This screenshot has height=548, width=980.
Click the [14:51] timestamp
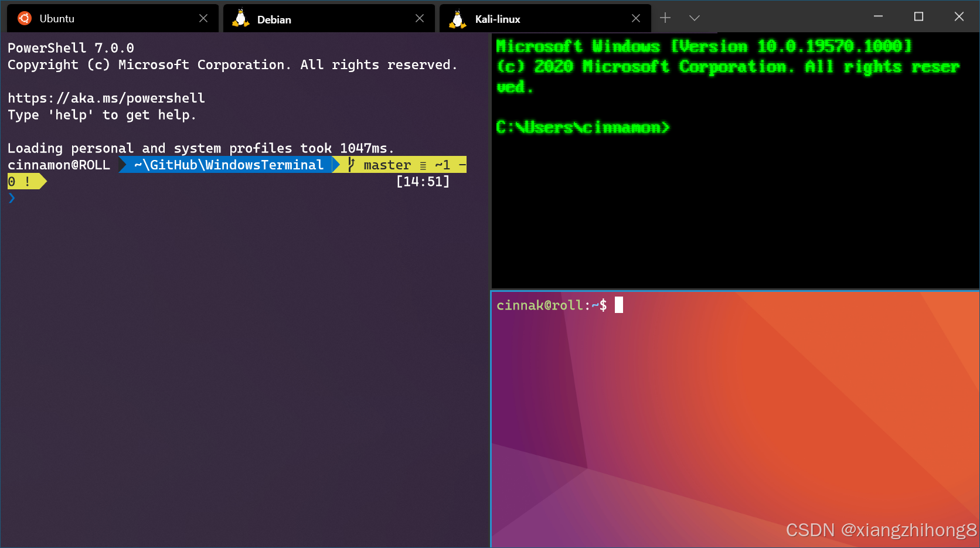click(x=423, y=182)
